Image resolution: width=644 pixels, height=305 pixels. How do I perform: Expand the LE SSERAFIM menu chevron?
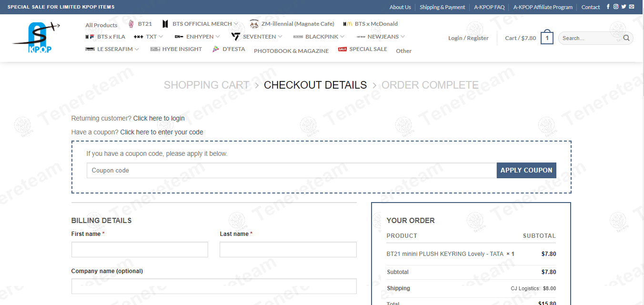click(x=137, y=49)
